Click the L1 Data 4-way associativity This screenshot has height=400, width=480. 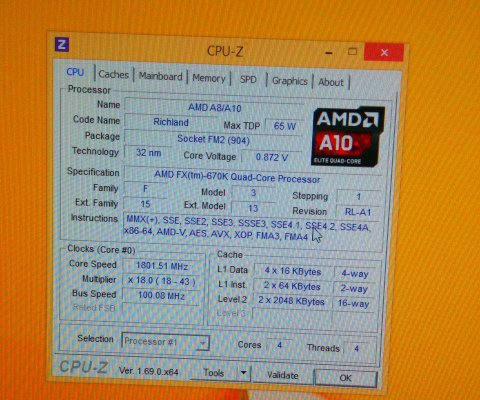pos(355,274)
